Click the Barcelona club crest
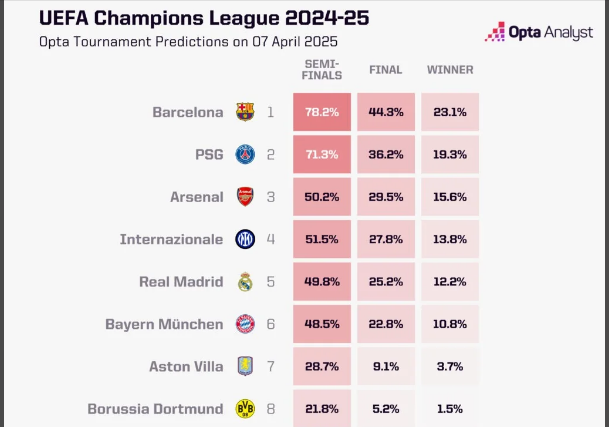 coord(245,112)
